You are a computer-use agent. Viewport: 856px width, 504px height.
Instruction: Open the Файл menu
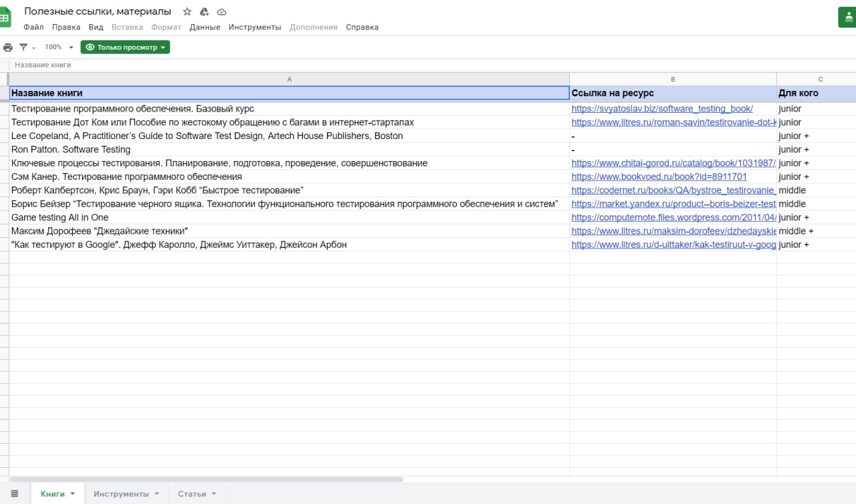click(33, 27)
